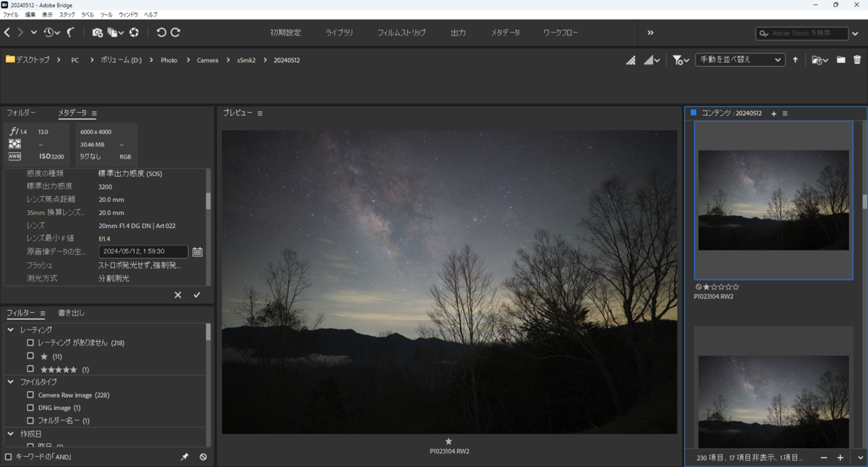The width and height of the screenshot is (868, 467).
Task: Click the thumbnail quality checkerboard icon
Action: point(631,60)
